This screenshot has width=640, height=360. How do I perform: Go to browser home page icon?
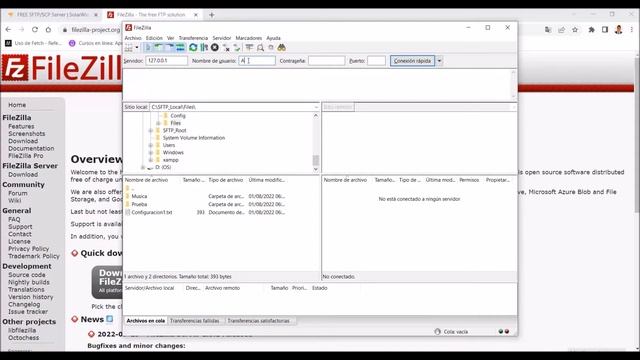pos(48,29)
